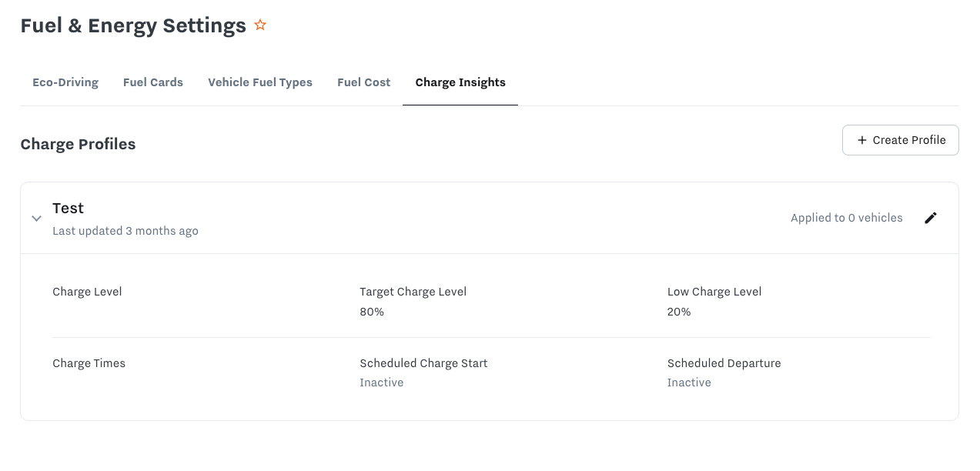This screenshot has height=471, width=980.
Task: Click the chevron icon beside the Test profile name
Action: [x=36, y=218]
